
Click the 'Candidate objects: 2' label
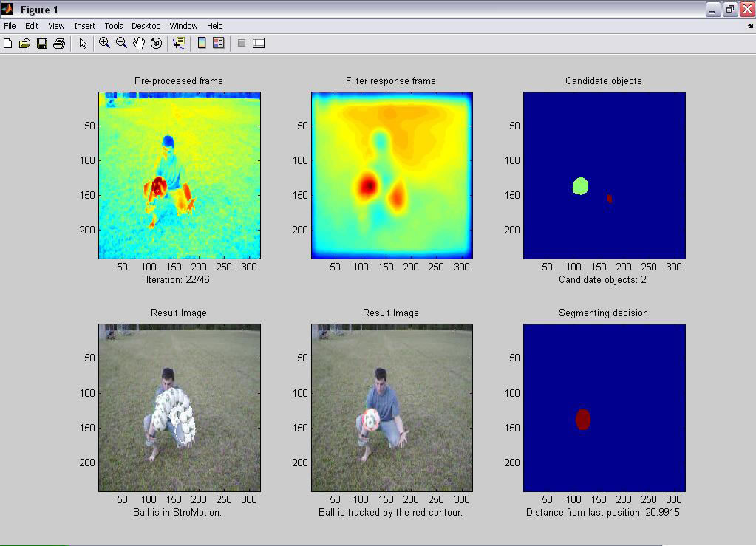click(603, 279)
